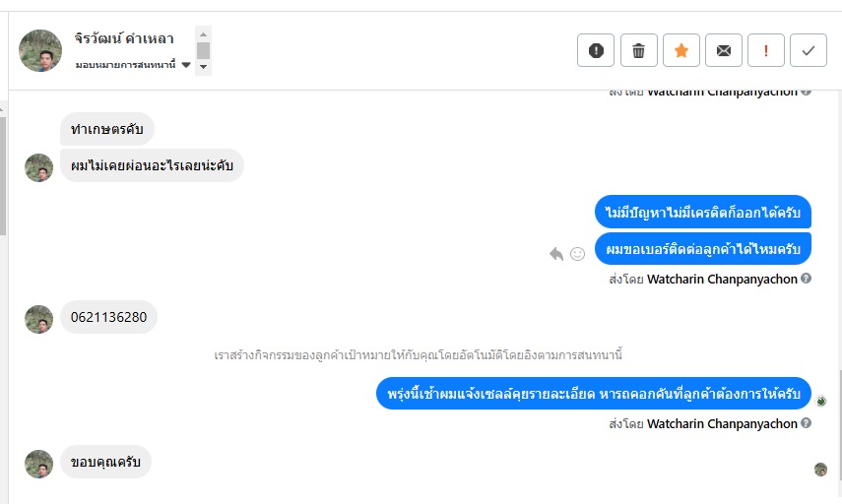Click the small scrollbar thumb beside the name
Image resolution: width=842 pixels, height=504 pixels.
pyautogui.click(x=203, y=49)
